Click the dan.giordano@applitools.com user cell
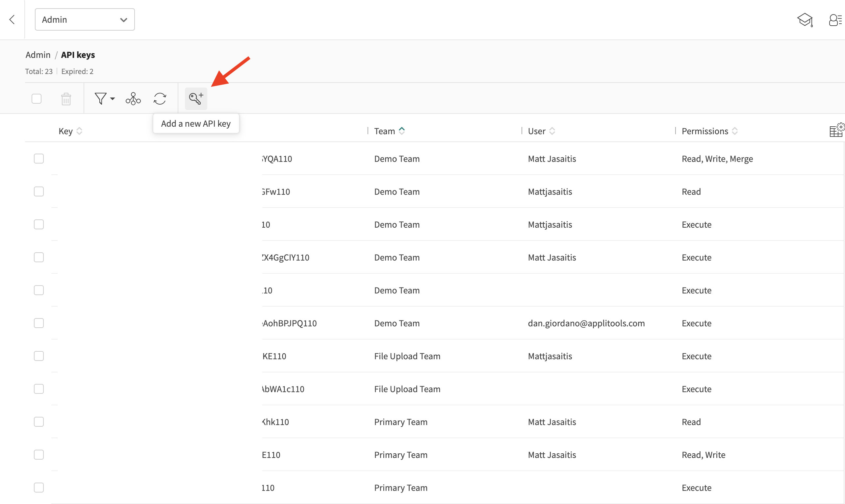This screenshot has height=504, width=845. [586, 323]
